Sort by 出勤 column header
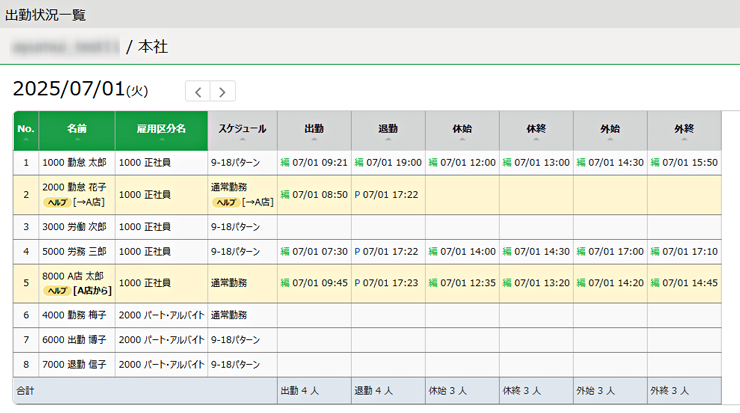Screen dimensions: 740x413 314,131
